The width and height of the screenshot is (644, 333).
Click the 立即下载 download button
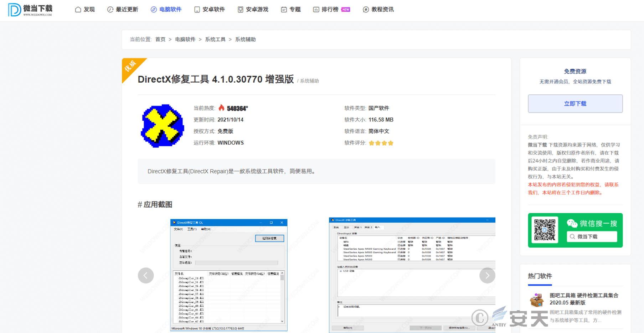click(575, 104)
